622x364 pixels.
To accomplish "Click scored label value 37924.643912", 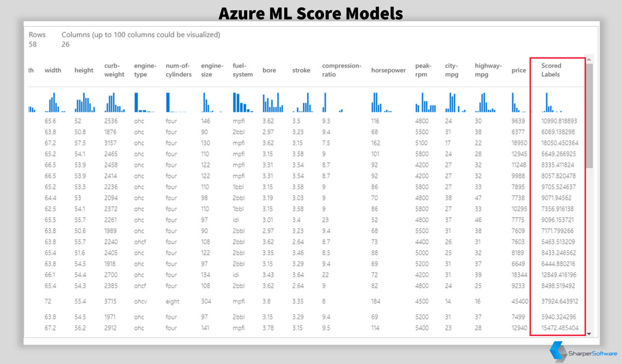I will coord(560,301).
